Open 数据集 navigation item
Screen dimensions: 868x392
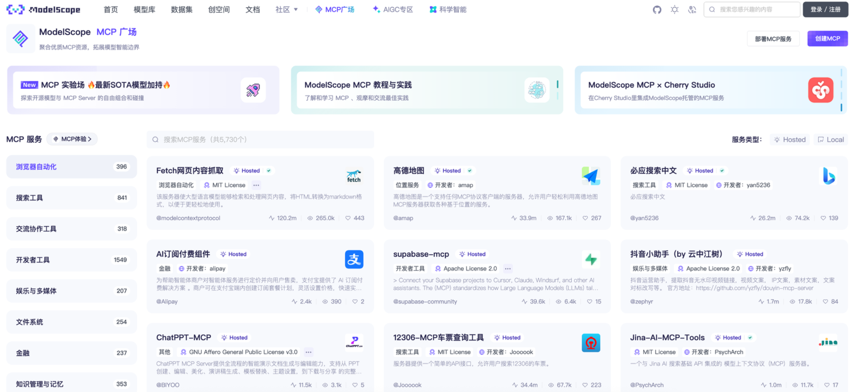coord(182,10)
